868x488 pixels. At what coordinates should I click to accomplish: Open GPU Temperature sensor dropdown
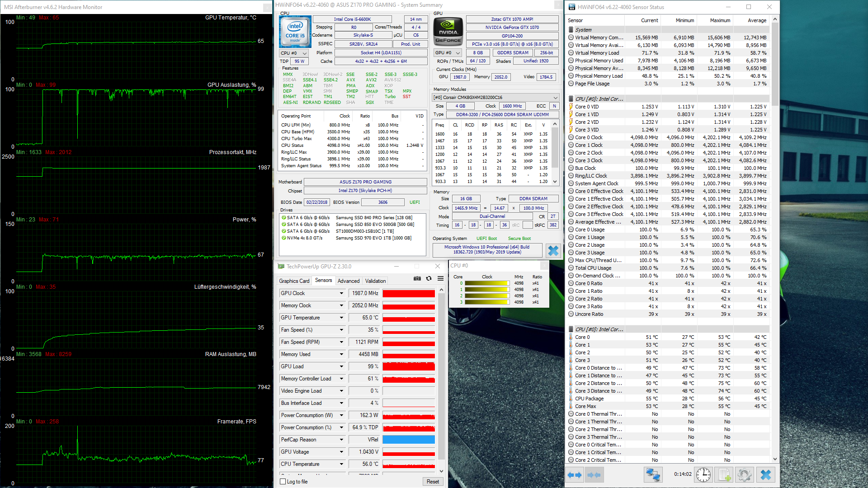tap(341, 318)
